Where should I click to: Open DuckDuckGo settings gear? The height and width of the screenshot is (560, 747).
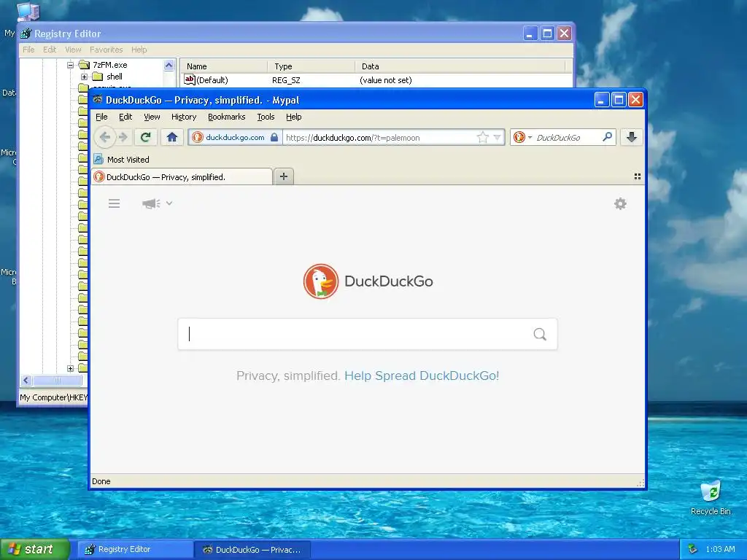(x=620, y=204)
